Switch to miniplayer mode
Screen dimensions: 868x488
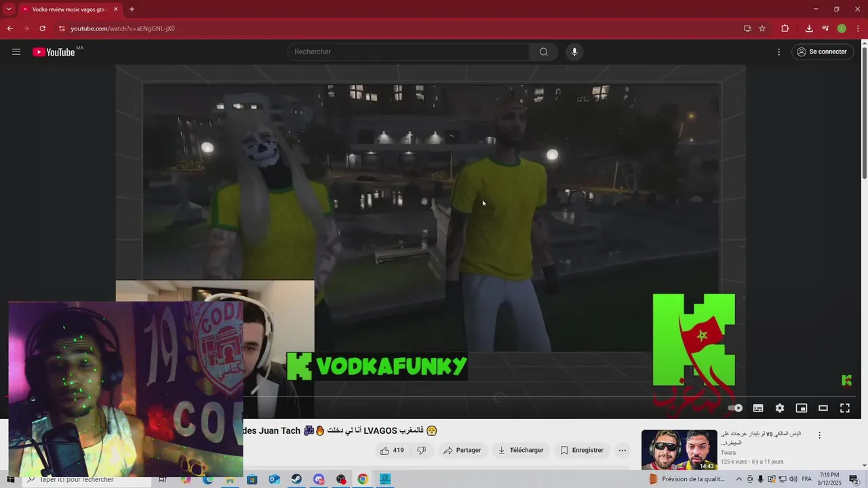[802, 408]
